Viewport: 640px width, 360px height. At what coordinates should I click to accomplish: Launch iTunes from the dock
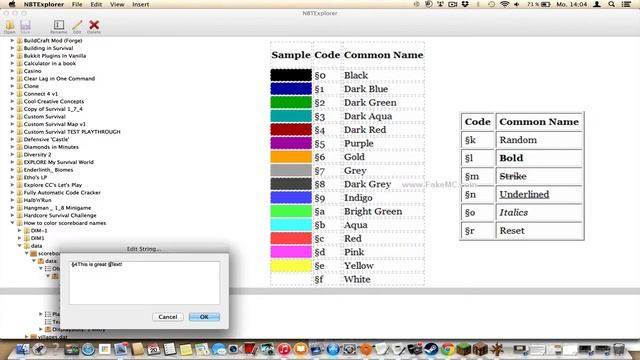coord(284,349)
